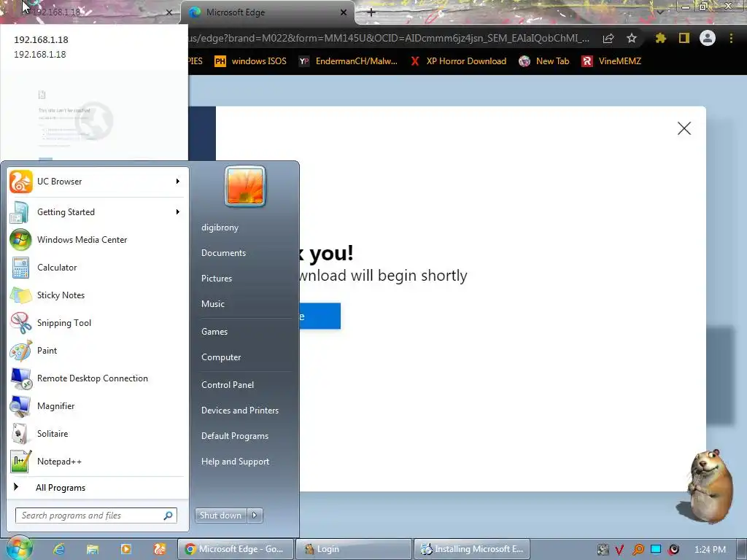Image resolution: width=747 pixels, height=560 pixels.
Task: Open the Chrome profile avatar
Action: pos(708,38)
